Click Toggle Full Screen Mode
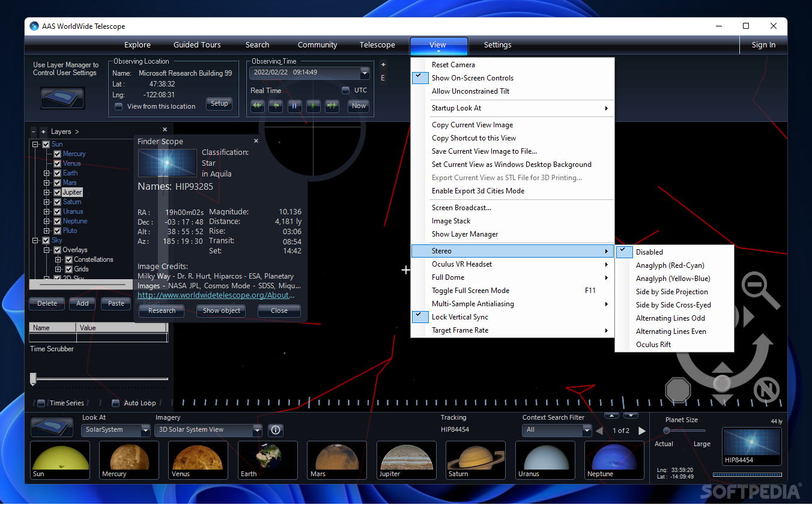This screenshot has height=508, width=812. point(512,291)
